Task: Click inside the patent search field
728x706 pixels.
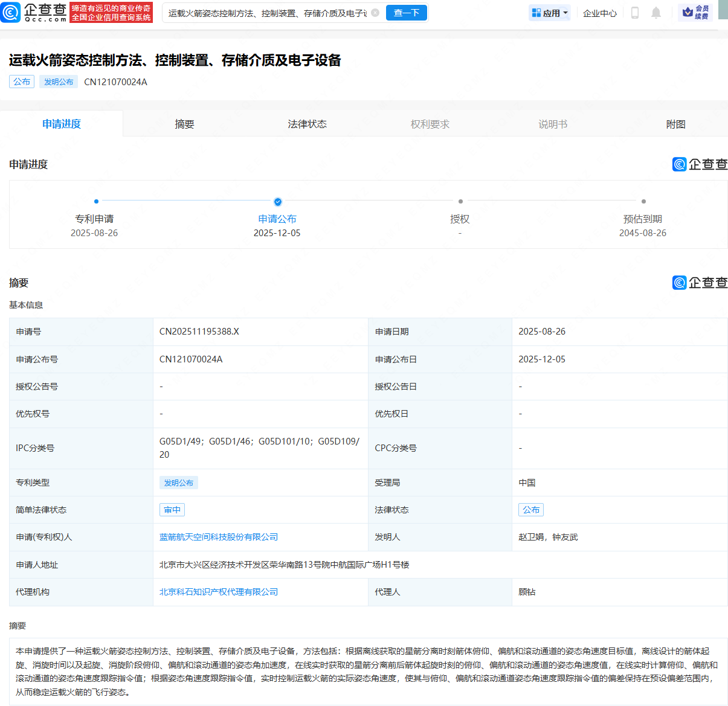Action: [x=267, y=13]
